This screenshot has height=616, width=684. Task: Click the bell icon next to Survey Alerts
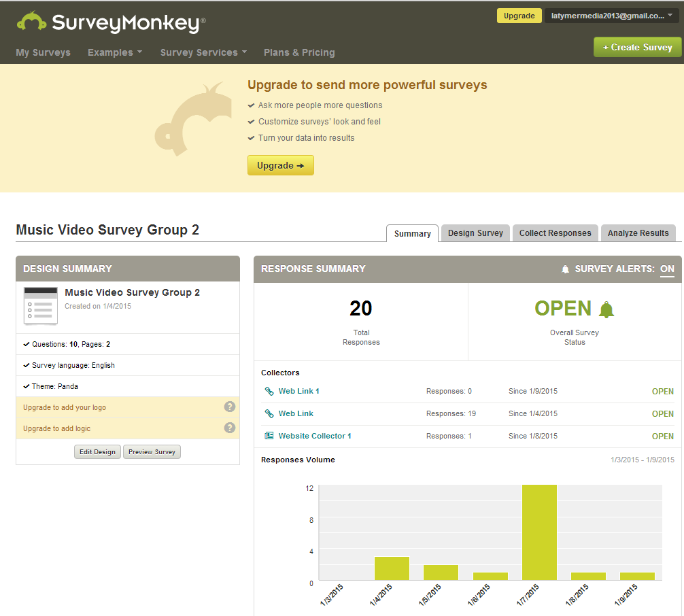click(565, 269)
